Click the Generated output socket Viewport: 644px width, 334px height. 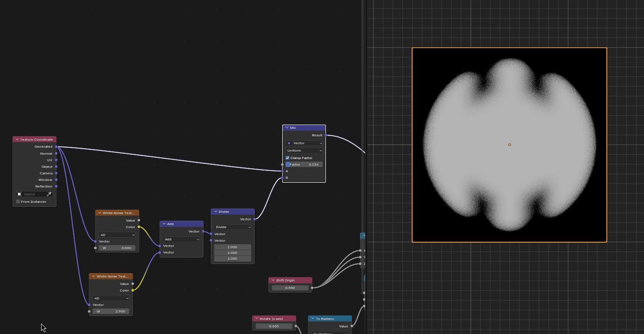56,147
